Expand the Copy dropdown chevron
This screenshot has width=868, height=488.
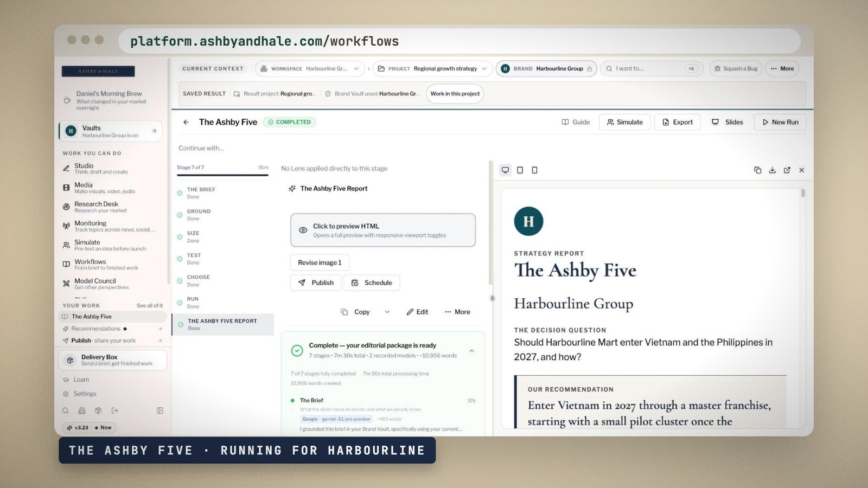(387, 312)
